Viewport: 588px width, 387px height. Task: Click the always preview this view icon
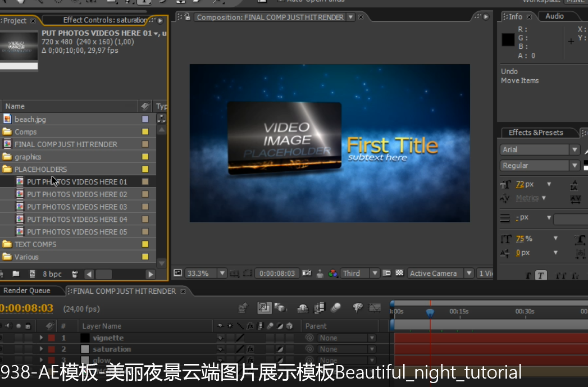178,273
